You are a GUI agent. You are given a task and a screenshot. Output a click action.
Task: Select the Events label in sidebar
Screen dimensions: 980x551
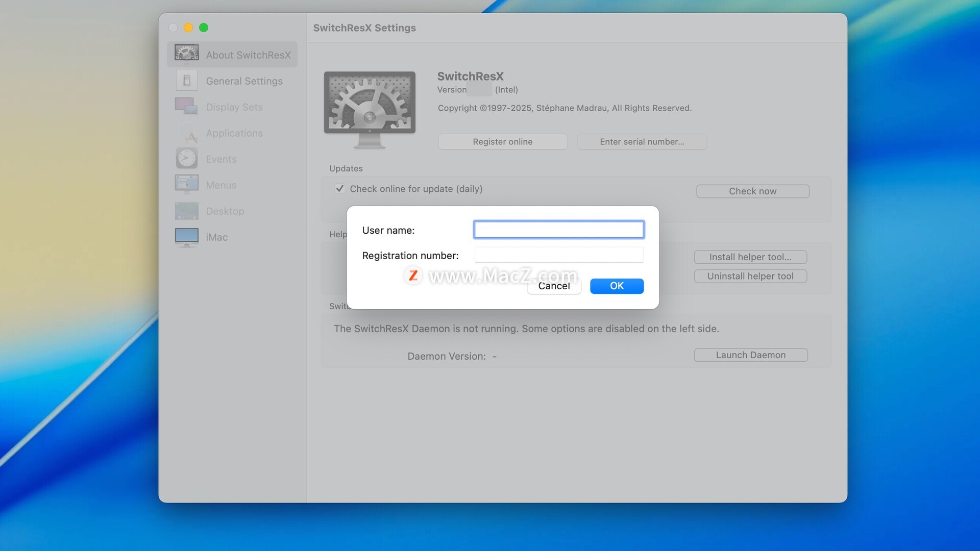click(x=221, y=159)
